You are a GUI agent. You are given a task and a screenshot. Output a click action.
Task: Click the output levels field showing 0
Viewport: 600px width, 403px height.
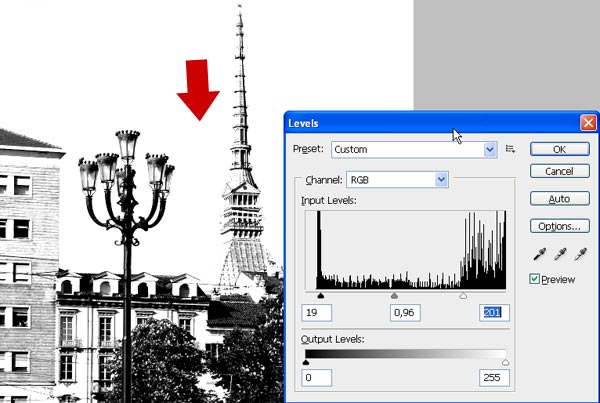tap(316, 378)
